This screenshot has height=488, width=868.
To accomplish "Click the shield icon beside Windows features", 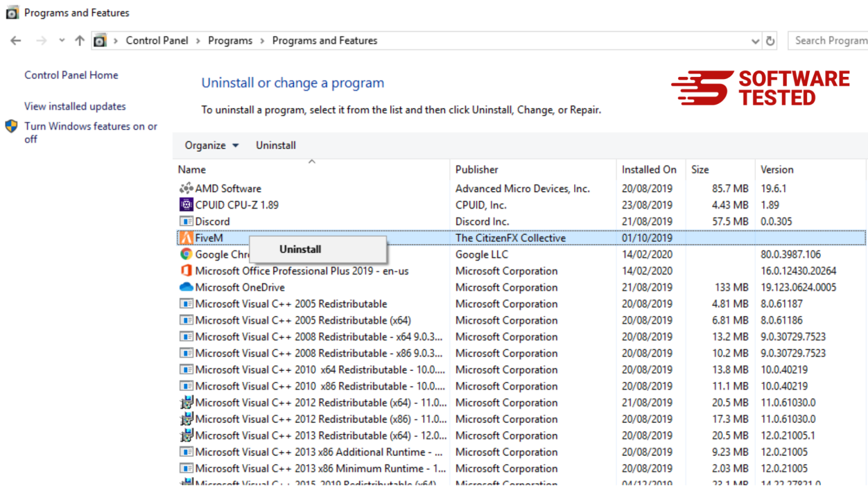I will [11, 126].
